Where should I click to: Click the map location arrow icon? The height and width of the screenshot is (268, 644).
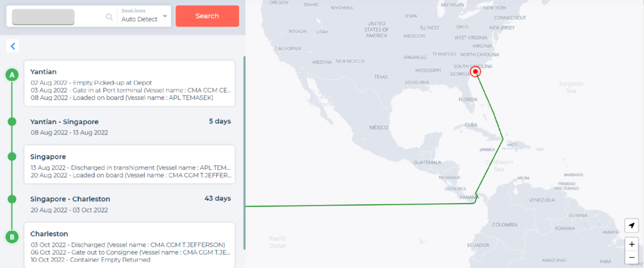click(x=631, y=225)
